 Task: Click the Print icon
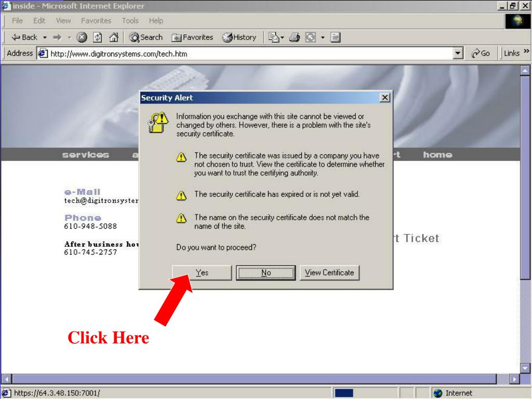295,37
